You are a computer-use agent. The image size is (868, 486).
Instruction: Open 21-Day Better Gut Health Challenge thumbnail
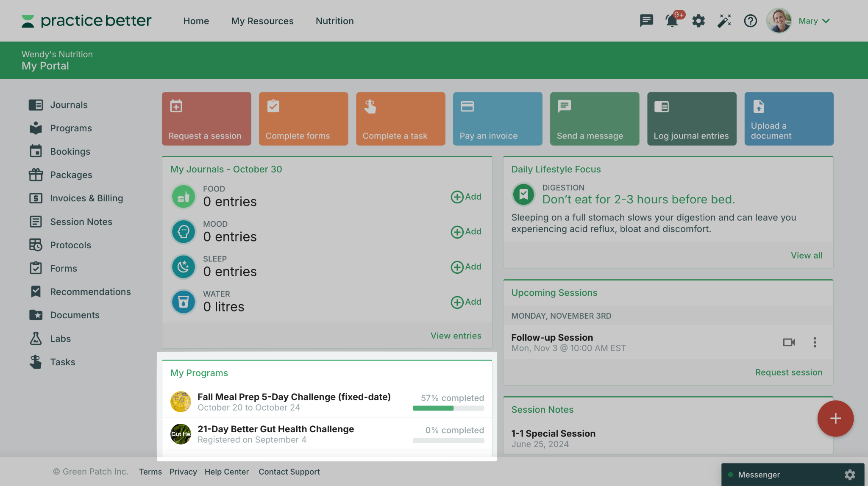[x=181, y=434]
